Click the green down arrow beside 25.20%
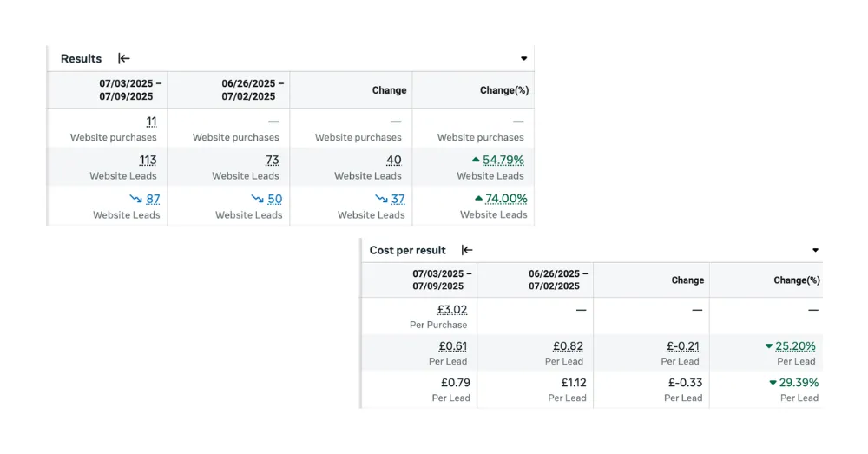868x454 pixels. tap(769, 346)
